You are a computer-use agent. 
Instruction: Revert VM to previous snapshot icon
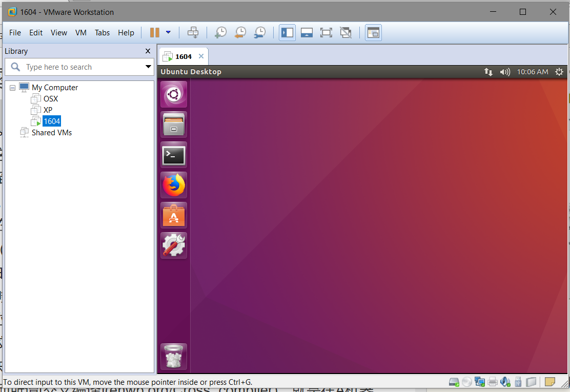[240, 33]
